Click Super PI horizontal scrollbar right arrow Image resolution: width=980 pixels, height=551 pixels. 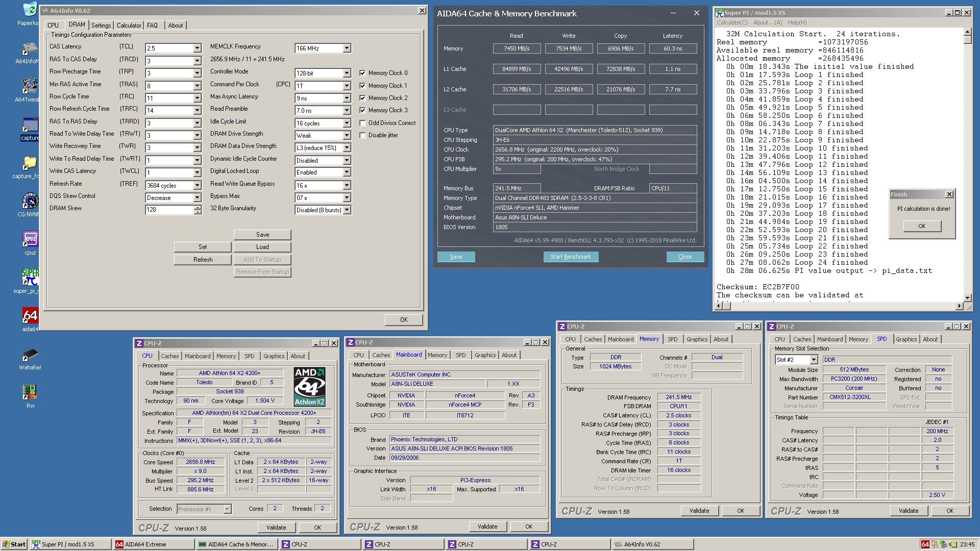pyautogui.click(x=959, y=306)
